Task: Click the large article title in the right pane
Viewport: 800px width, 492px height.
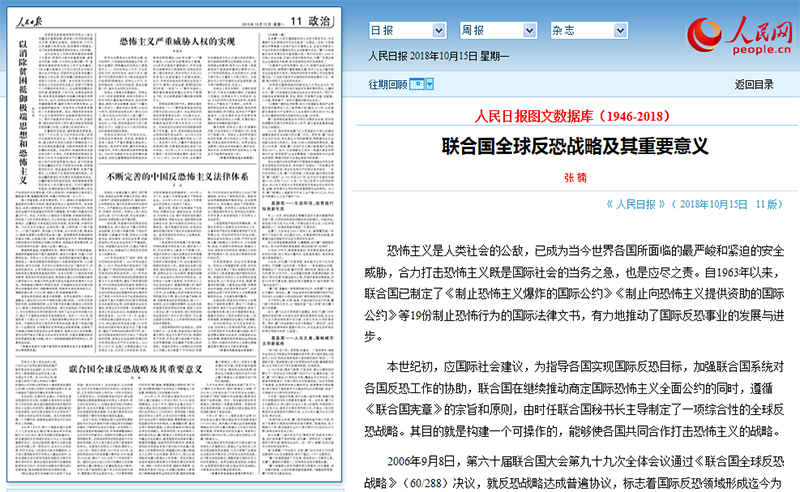Action: pyautogui.click(x=575, y=146)
